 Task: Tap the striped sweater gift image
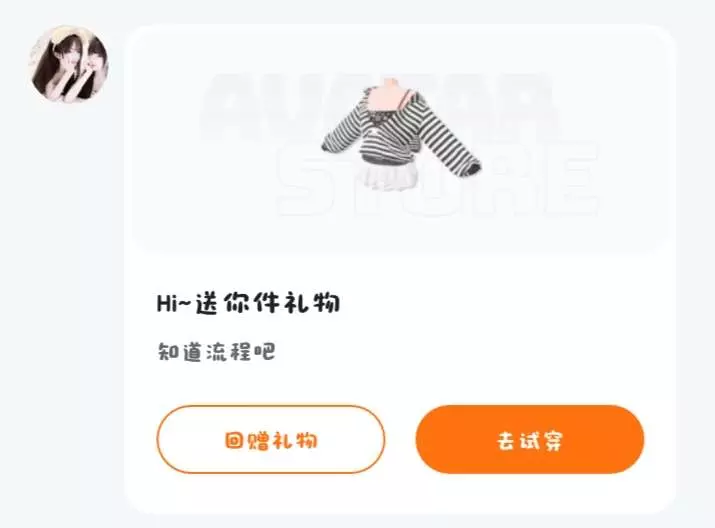400,135
